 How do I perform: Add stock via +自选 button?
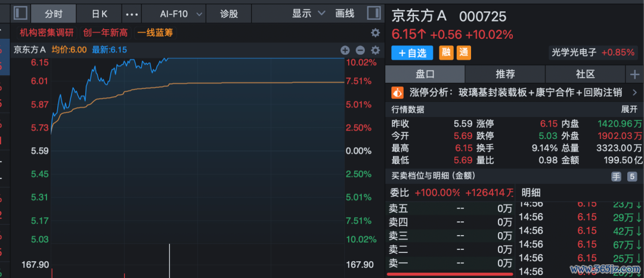412,53
